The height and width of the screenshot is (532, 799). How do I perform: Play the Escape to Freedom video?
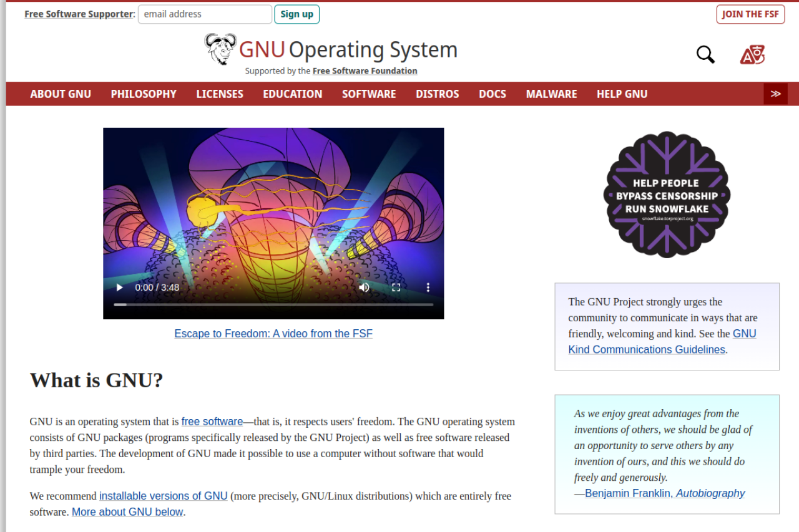120,288
